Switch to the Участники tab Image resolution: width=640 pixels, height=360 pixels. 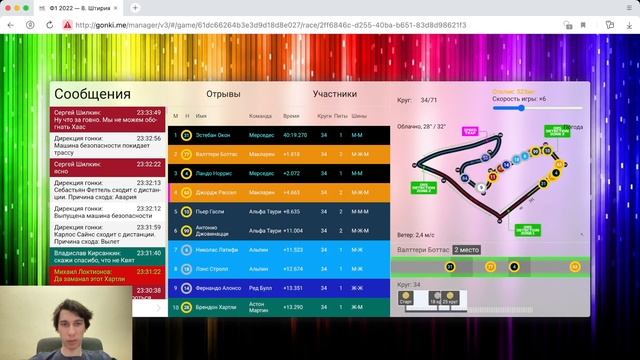pos(335,94)
